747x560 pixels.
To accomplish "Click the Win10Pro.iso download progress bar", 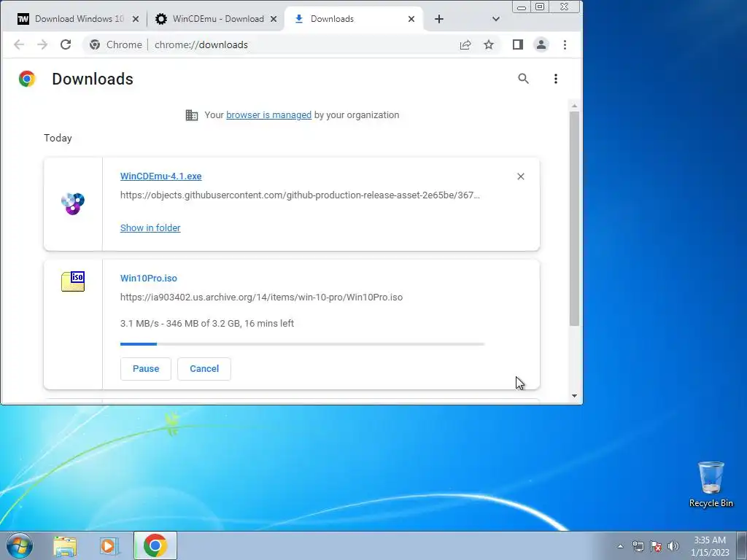I will point(303,344).
